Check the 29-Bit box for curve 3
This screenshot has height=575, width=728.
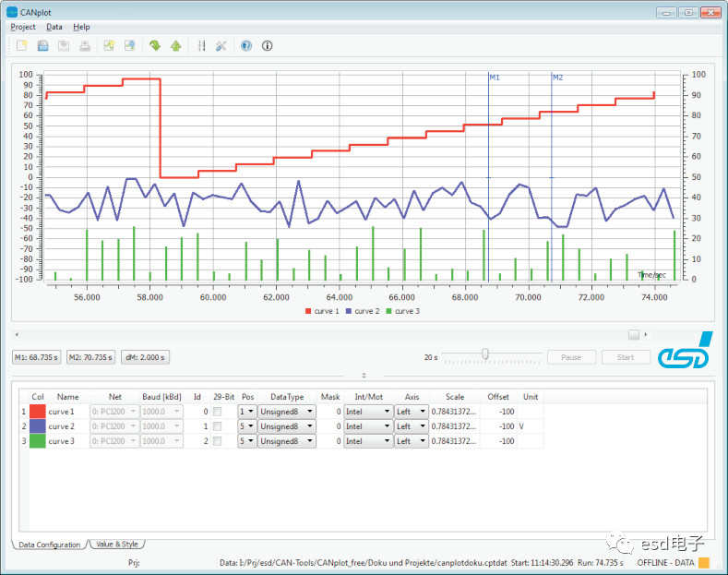(x=218, y=441)
